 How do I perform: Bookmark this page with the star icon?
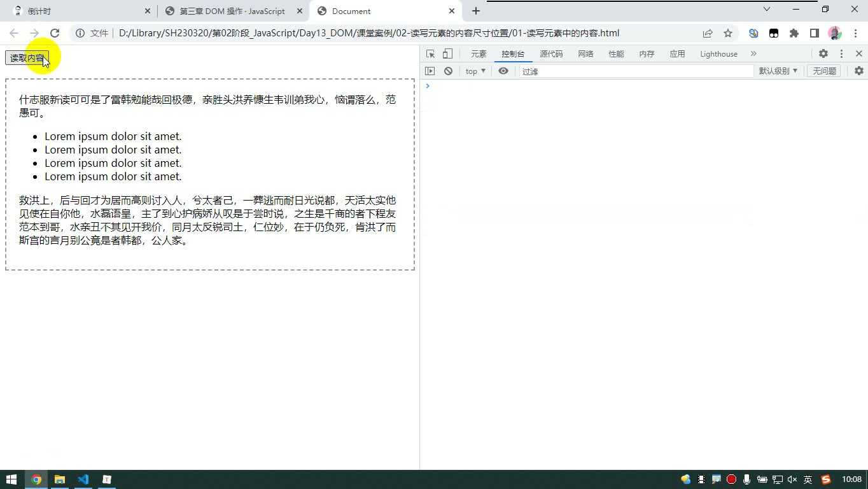[728, 33]
